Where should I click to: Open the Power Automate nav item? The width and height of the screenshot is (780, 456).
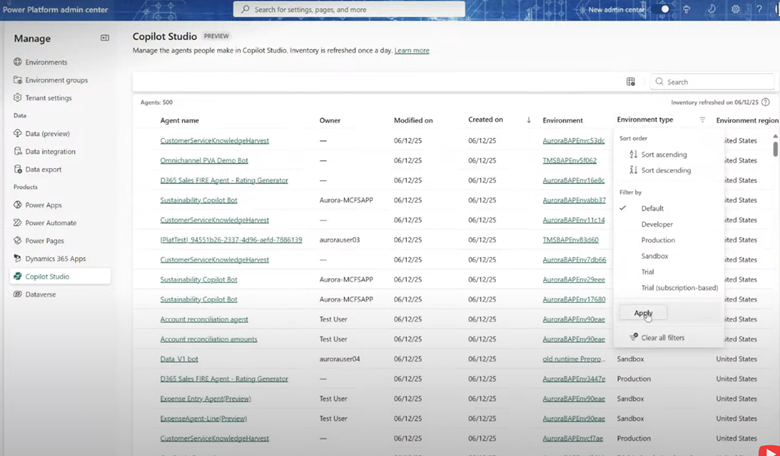click(x=51, y=223)
